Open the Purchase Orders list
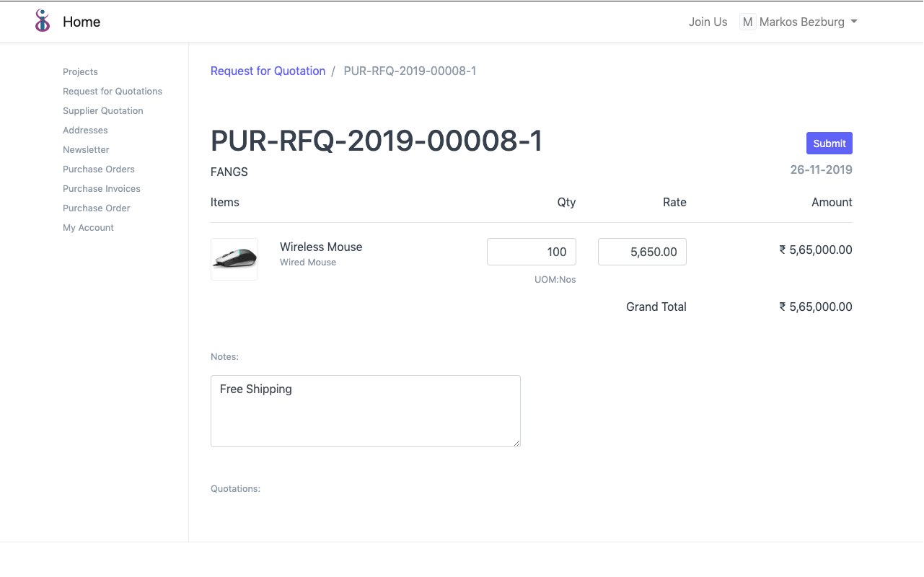Image resolution: width=924 pixels, height=577 pixels. 99,169
